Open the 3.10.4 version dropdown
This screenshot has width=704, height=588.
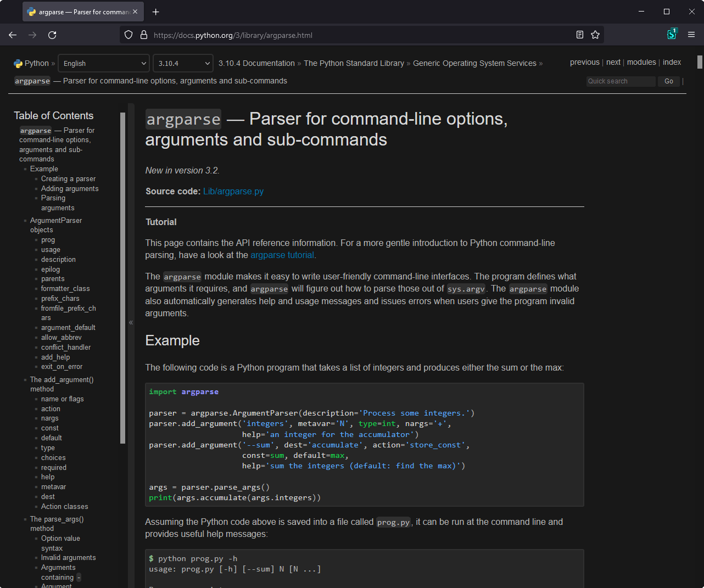click(183, 63)
